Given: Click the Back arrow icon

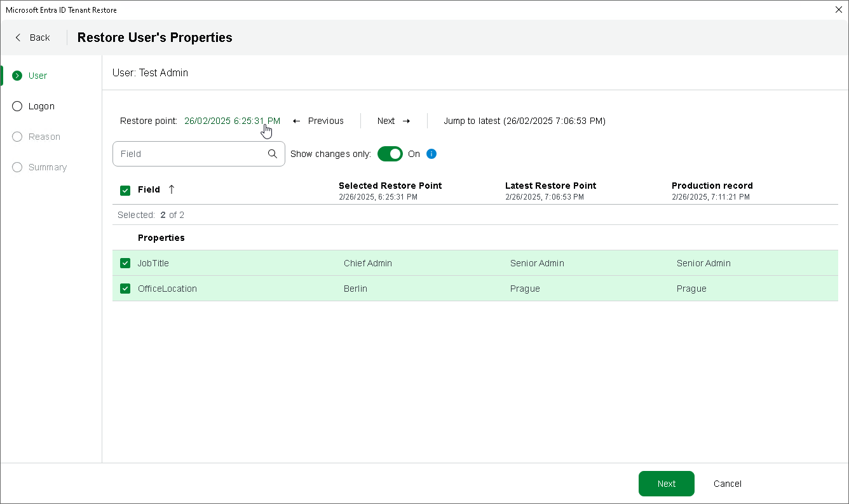Looking at the screenshot, I should coord(18,37).
